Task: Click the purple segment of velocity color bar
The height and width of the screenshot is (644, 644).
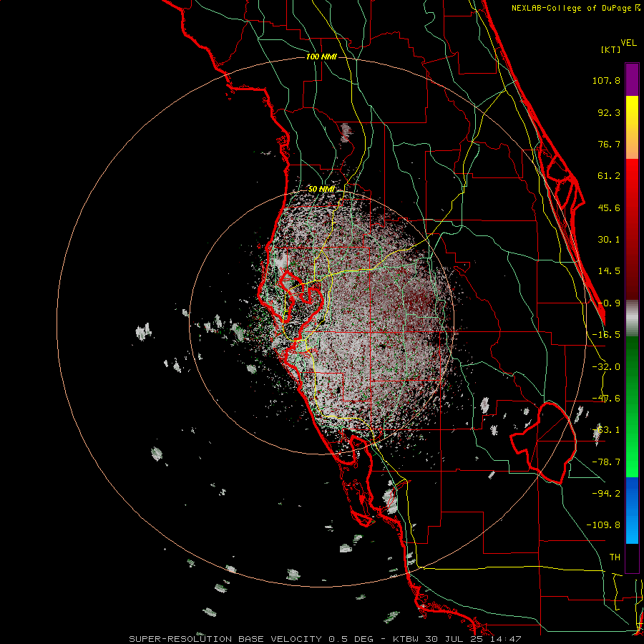Action: tap(632, 79)
